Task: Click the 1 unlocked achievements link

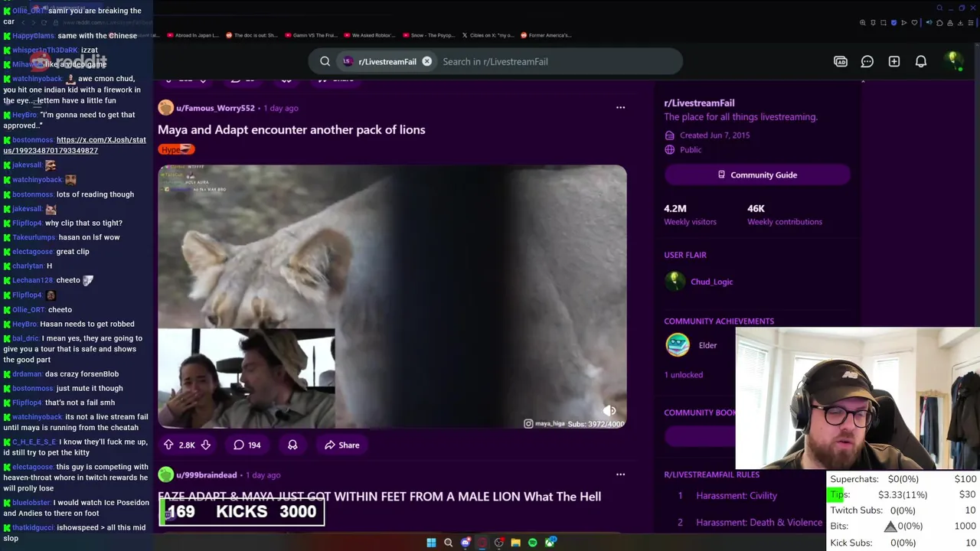Action: [x=683, y=374]
